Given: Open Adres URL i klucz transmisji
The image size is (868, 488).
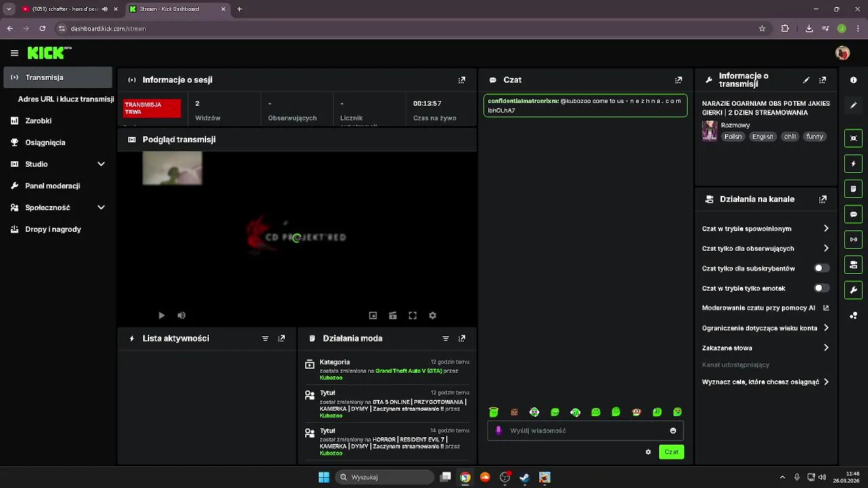Looking at the screenshot, I should (66, 99).
